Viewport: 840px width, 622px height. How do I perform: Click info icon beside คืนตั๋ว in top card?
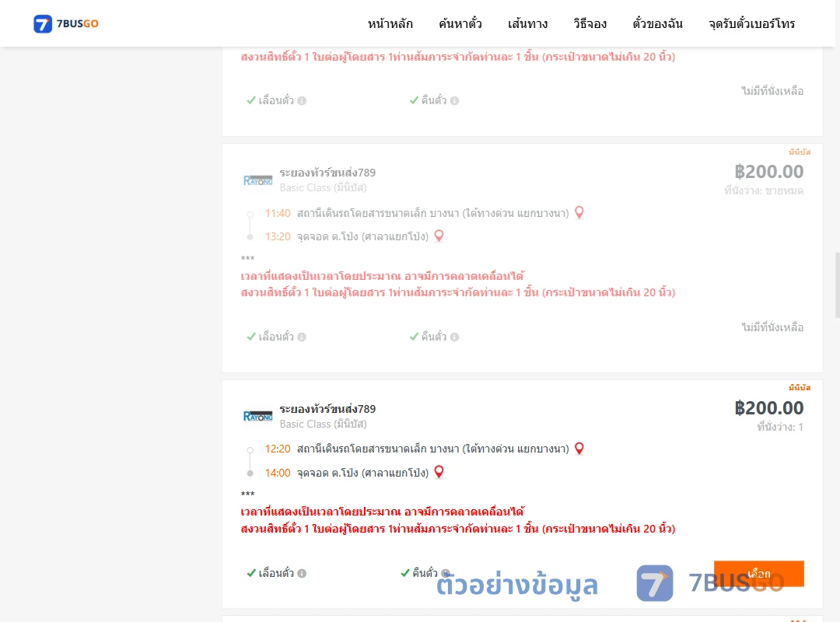[x=454, y=101]
